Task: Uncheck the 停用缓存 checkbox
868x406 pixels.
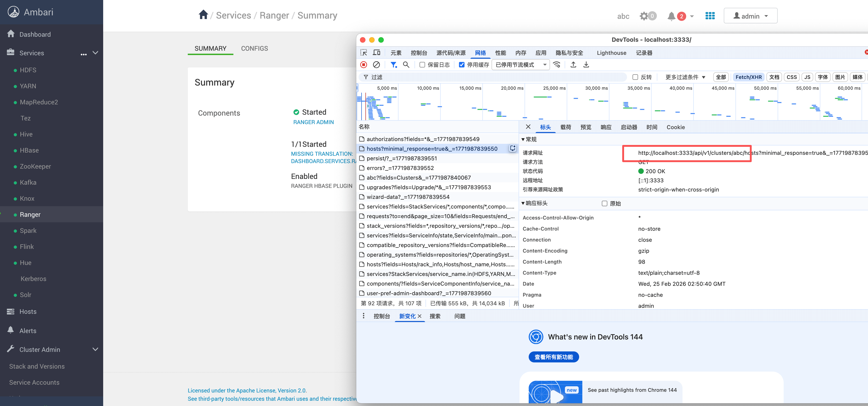Action: [x=462, y=65]
